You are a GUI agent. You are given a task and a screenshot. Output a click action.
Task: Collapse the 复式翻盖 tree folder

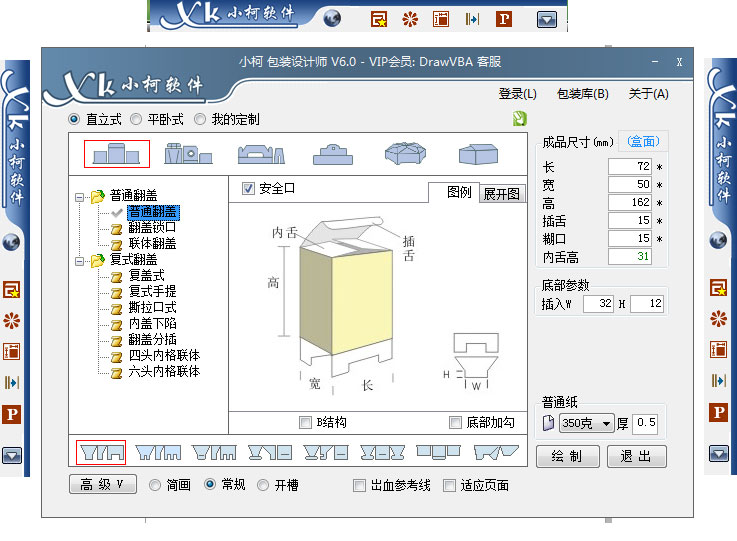coord(79,261)
